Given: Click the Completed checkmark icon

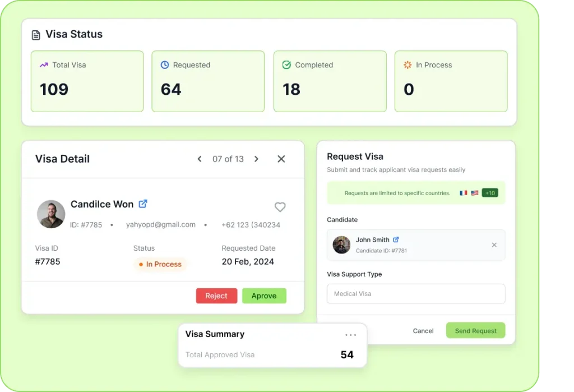Looking at the screenshot, I should click(x=286, y=65).
